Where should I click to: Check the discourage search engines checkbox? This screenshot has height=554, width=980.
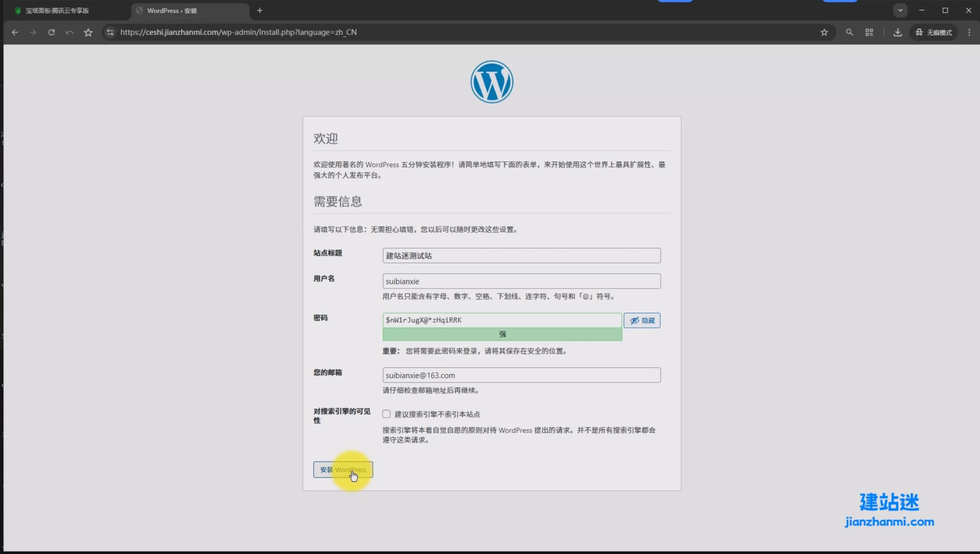click(x=386, y=414)
